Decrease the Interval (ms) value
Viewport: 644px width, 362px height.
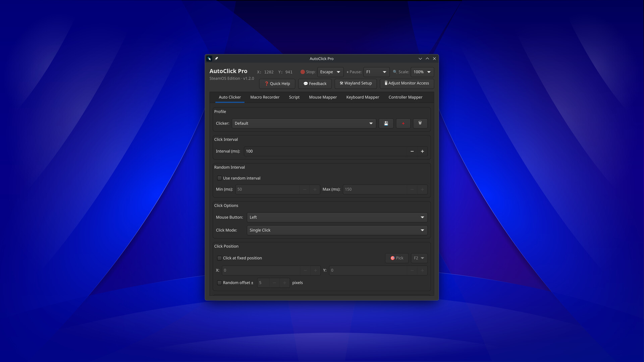click(x=412, y=151)
